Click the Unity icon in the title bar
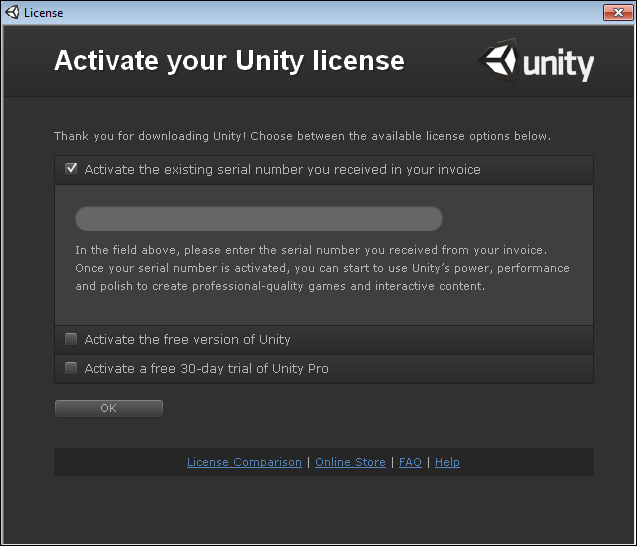Image resolution: width=637 pixels, height=546 pixels. click(x=12, y=12)
